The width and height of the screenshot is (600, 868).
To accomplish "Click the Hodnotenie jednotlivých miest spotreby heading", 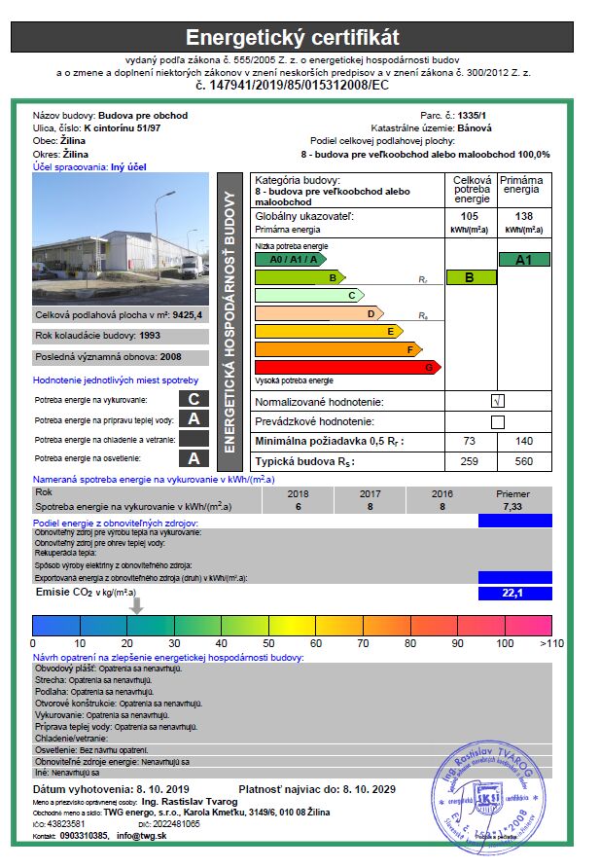I will (x=115, y=380).
